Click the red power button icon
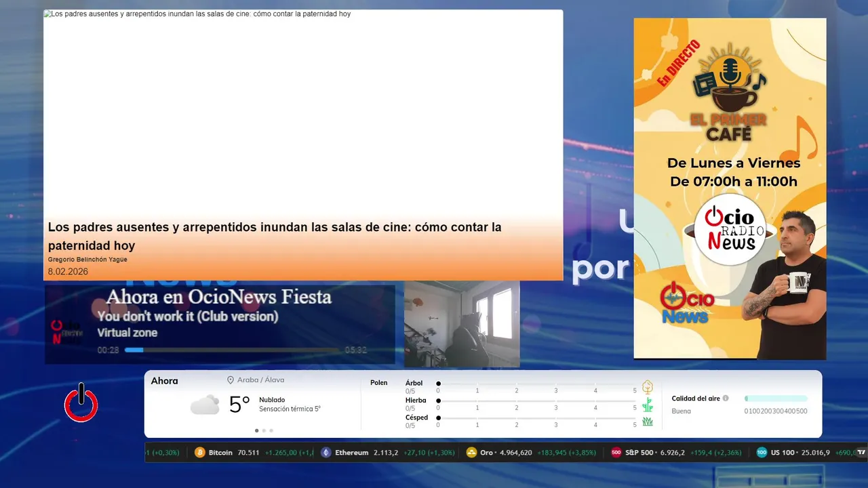 (x=81, y=403)
